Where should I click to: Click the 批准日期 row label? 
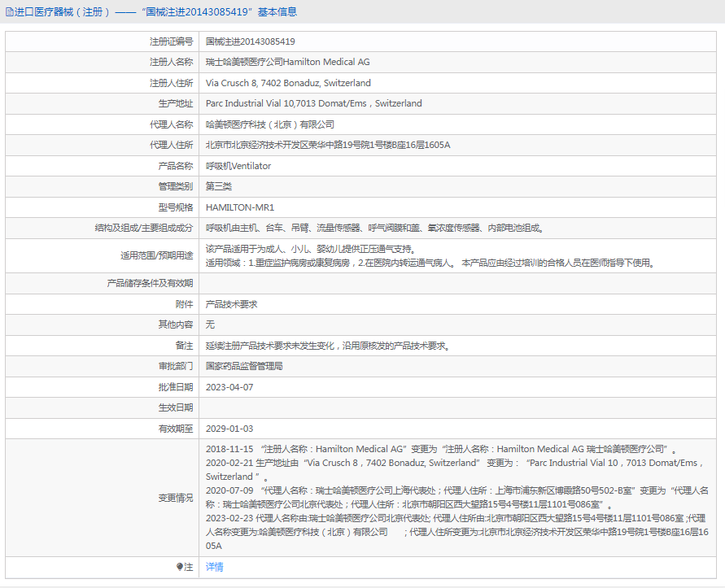(176, 387)
